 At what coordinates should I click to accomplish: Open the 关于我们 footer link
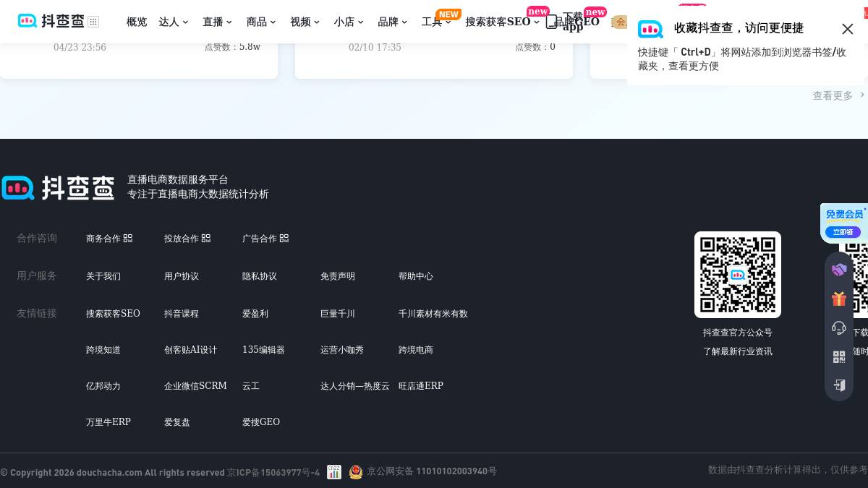(103, 276)
